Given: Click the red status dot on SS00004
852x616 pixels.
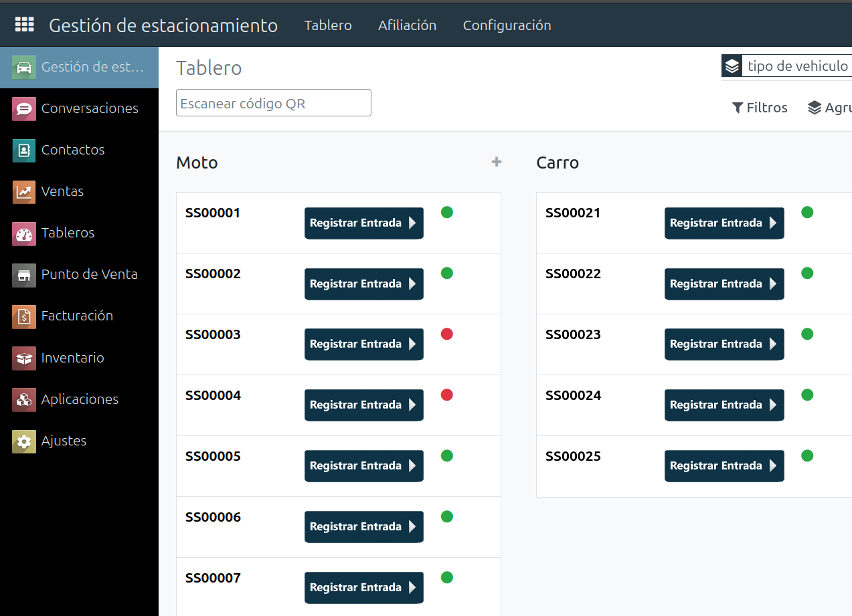Looking at the screenshot, I should (x=447, y=395).
